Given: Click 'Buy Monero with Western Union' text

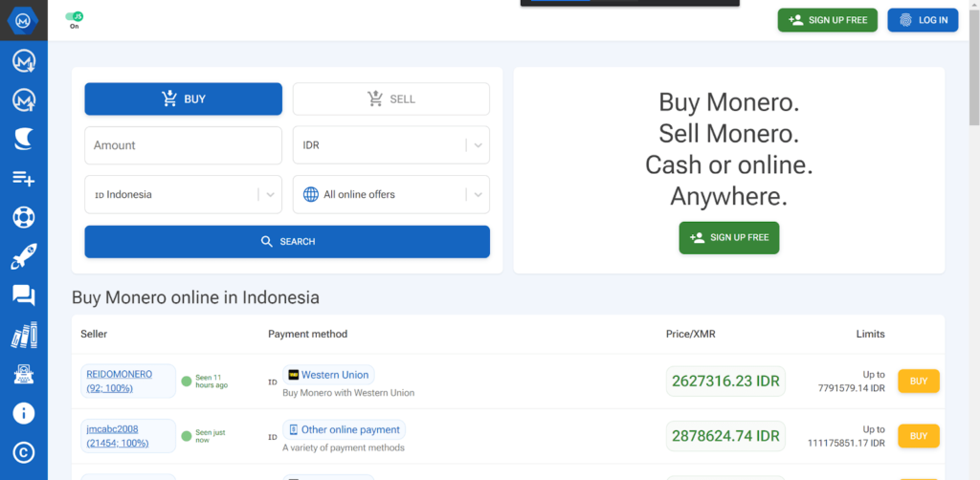Looking at the screenshot, I should [x=348, y=393].
